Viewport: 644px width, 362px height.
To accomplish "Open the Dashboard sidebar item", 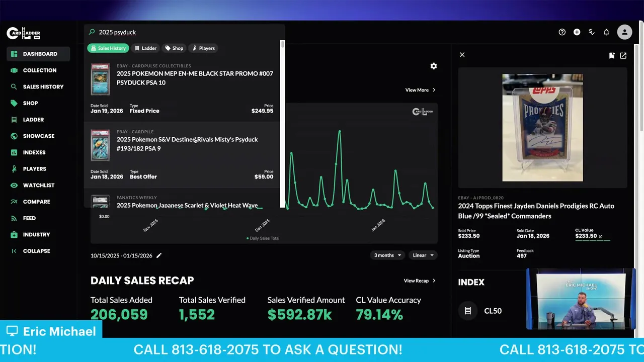I will [38, 54].
